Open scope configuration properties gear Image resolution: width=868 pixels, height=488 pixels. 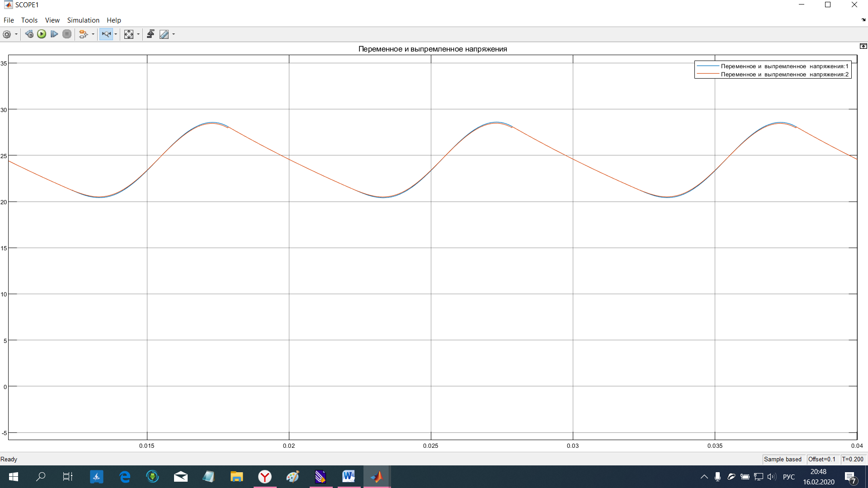pyautogui.click(x=7, y=34)
